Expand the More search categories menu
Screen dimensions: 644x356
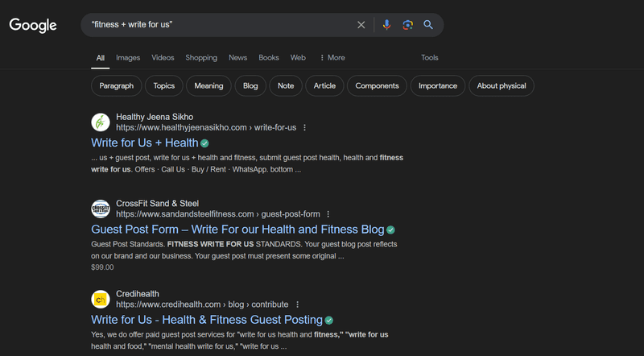coord(332,57)
